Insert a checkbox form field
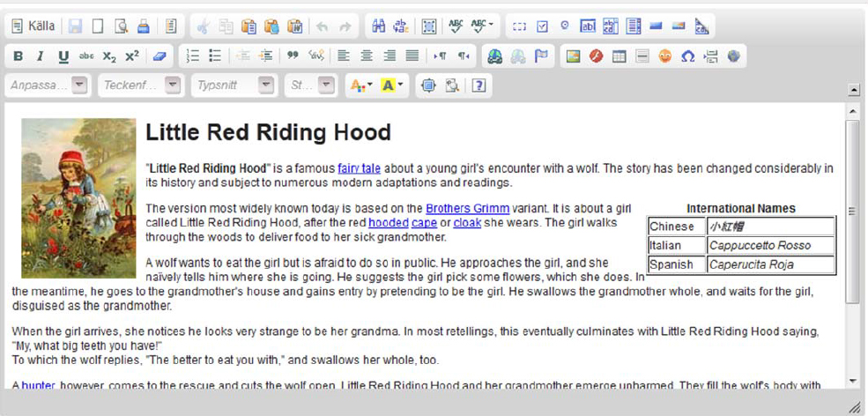The width and height of the screenshot is (868, 416). [x=542, y=26]
